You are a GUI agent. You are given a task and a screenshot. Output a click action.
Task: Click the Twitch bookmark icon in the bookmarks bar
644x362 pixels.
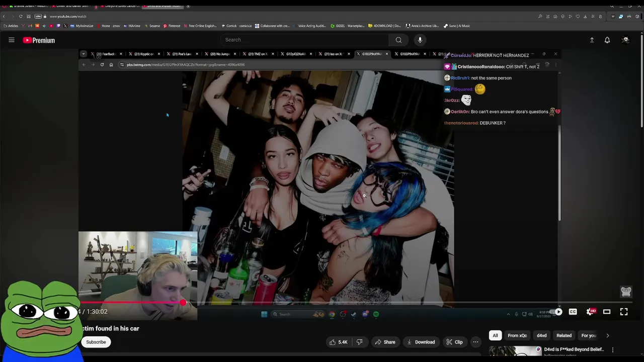(58, 26)
